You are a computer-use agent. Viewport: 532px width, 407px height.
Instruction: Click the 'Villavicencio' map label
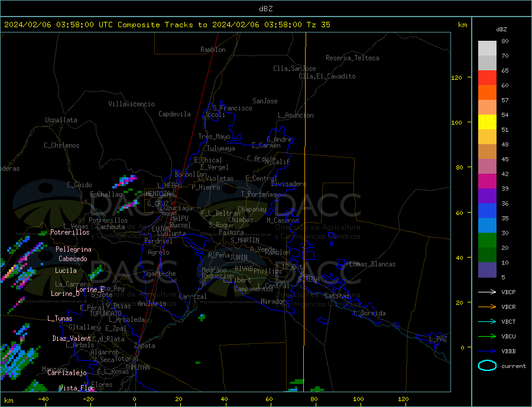[x=131, y=104]
